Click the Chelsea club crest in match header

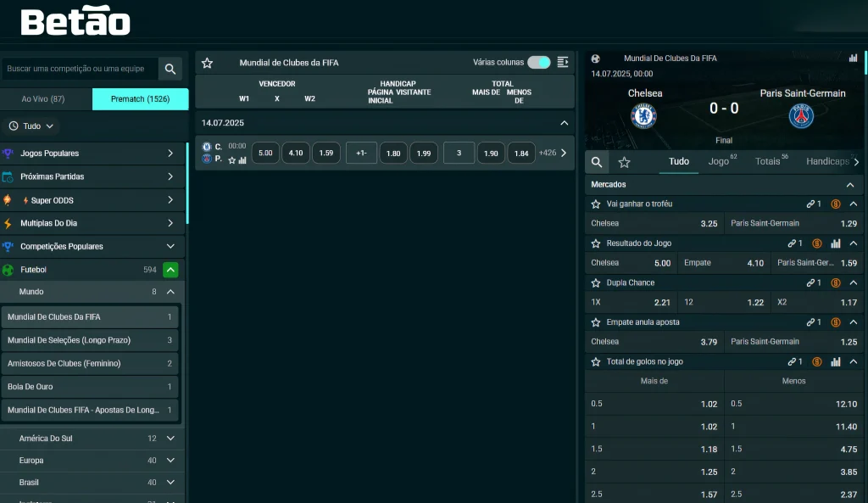click(x=643, y=115)
